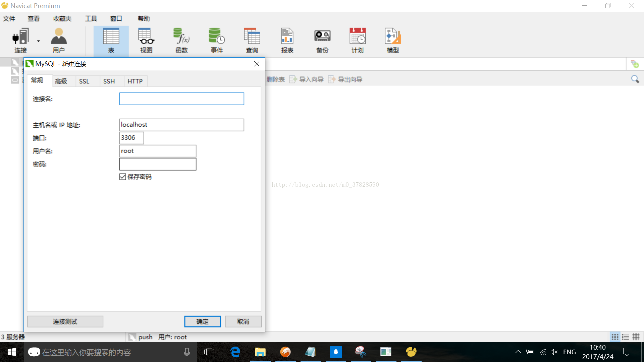Open the 帮助 menu

(144, 18)
